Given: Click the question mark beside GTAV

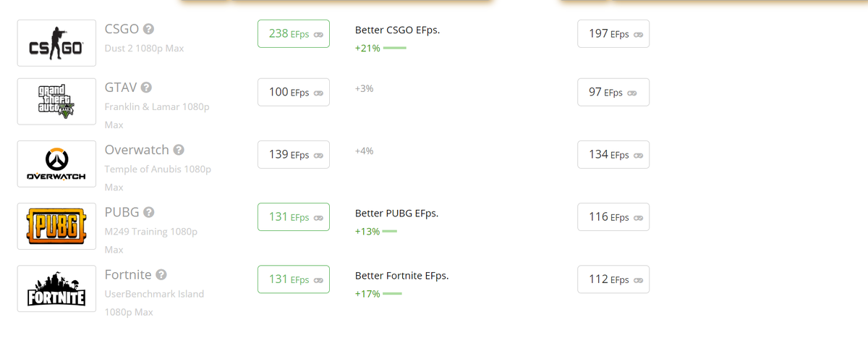Looking at the screenshot, I should (x=146, y=88).
